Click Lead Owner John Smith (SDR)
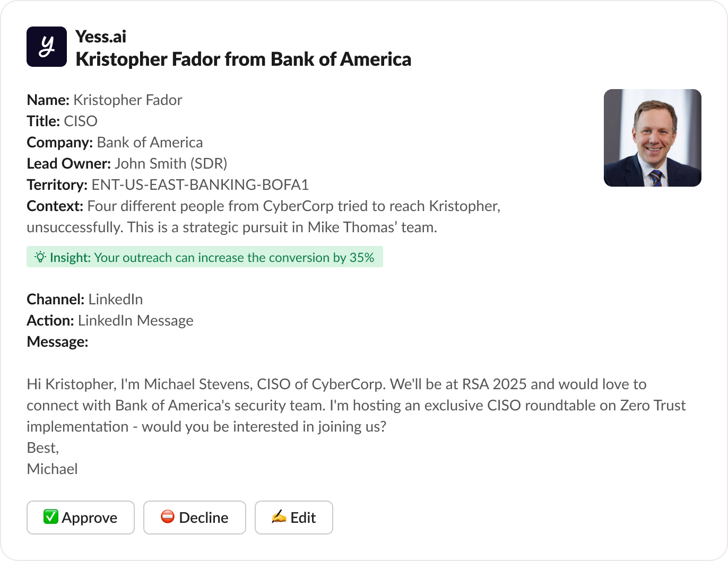Screen dimensions: 728x561 click(171, 163)
